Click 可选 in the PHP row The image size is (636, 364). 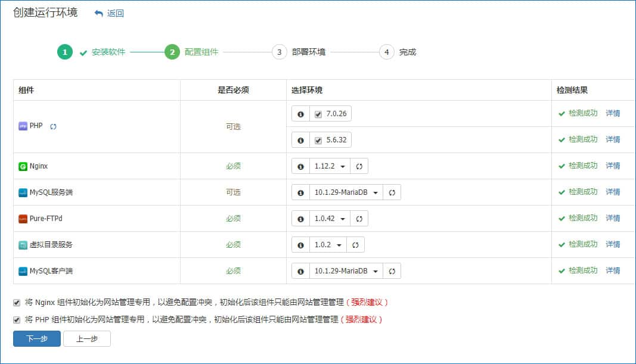(x=233, y=126)
